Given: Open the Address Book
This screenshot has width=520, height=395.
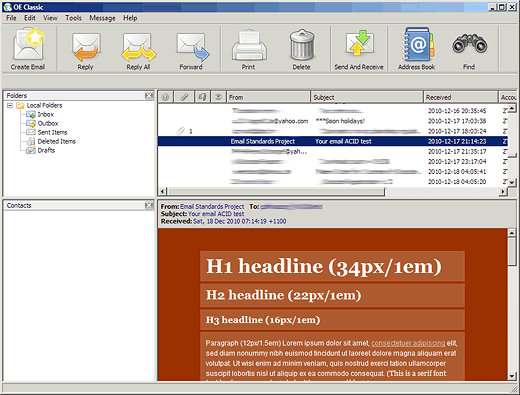Looking at the screenshot, I should [x=417, y=49].
